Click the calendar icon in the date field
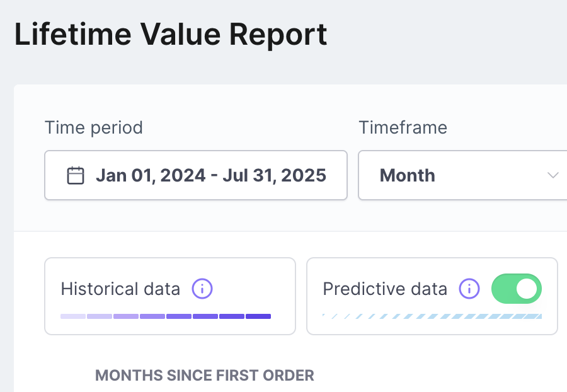Screen dimensions: 567x392 tap(76, 175)
